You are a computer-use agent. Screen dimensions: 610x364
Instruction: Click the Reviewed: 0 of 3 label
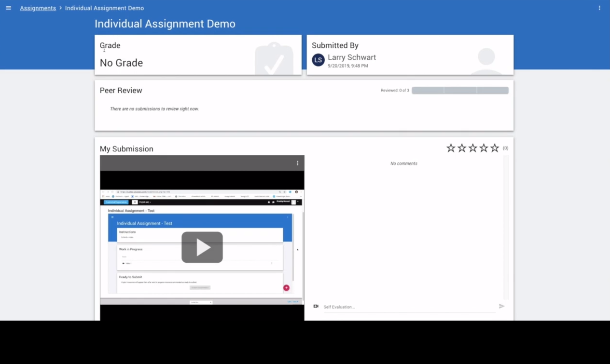tap(395, 91)
